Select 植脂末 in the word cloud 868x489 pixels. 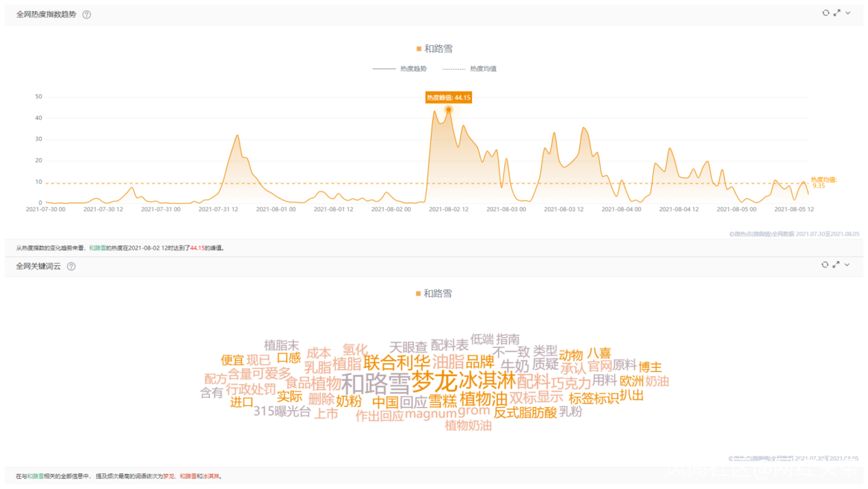click(x=281, y=345)
